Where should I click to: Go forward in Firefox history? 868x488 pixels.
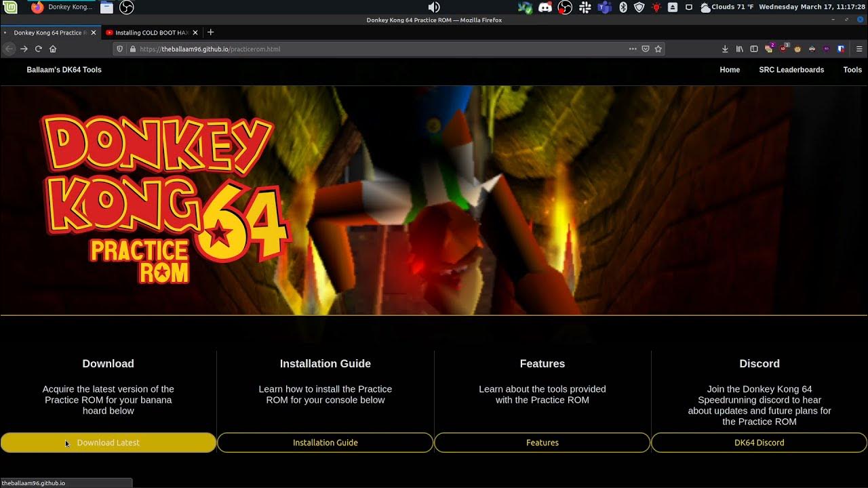(24, 49)
